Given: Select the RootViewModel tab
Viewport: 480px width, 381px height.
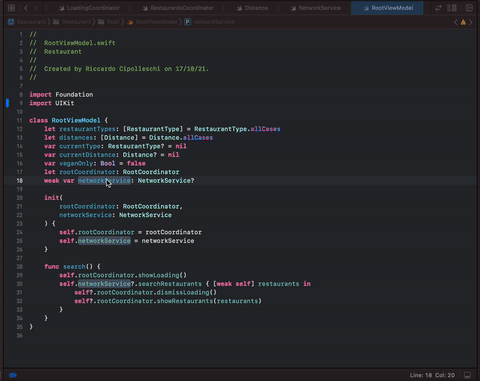Looking at the screenshot, I should (387, 8).
